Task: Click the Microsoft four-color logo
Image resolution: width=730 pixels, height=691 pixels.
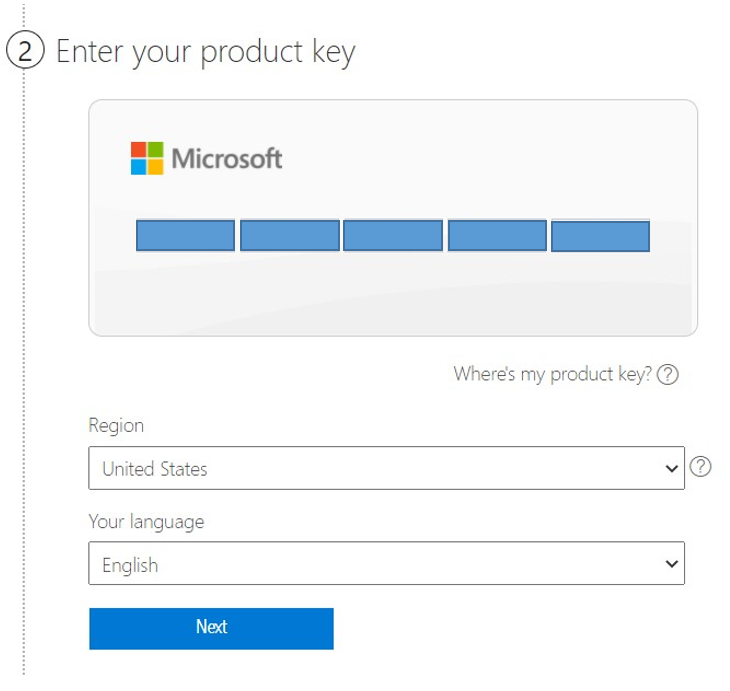Action: click(x=146, y=158)
